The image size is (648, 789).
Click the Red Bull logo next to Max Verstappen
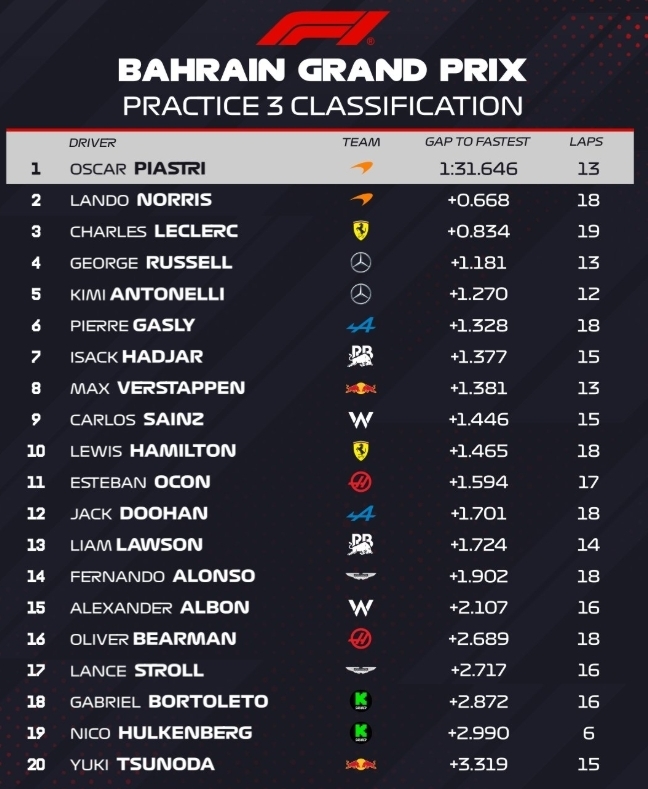click(x=361, y=388)
